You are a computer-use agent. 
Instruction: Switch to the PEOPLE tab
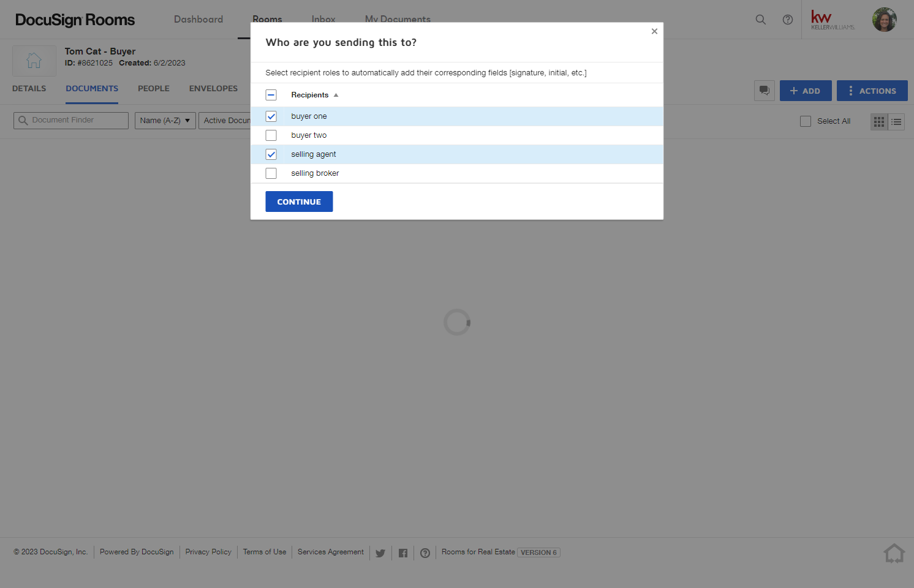coord(154,89)
